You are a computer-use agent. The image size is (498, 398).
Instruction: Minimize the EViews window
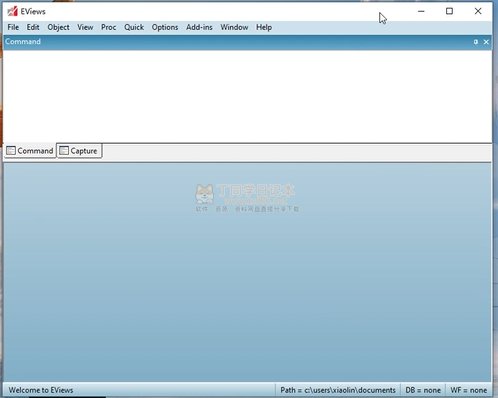click(421, 11)
